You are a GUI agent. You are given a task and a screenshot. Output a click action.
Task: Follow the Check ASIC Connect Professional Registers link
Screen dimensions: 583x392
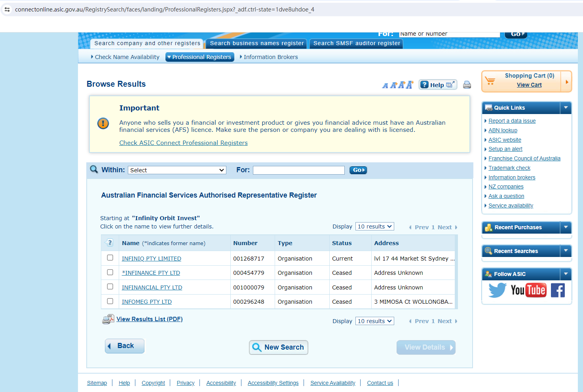point(184,143)
